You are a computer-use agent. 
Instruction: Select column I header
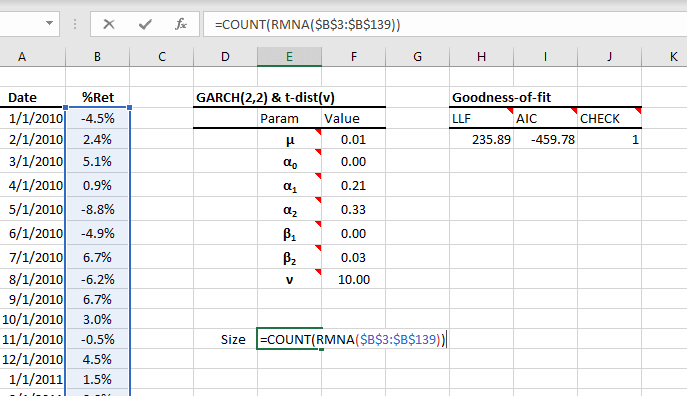click(545, 57)
